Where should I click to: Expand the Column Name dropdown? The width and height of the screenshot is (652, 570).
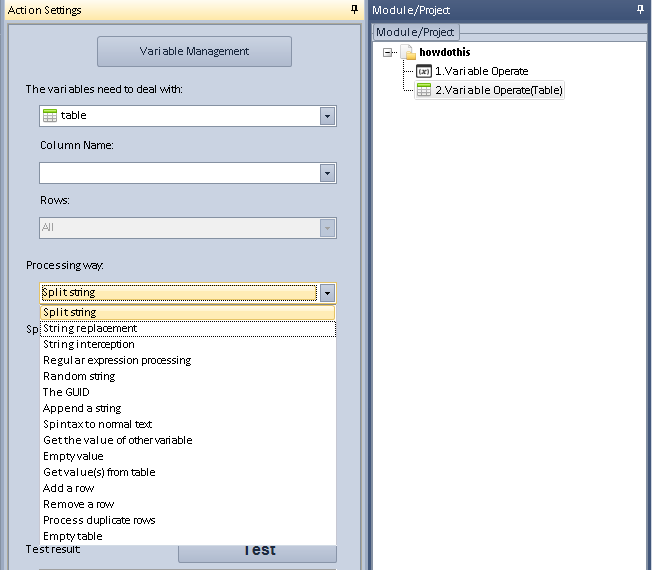click(327, 173)
